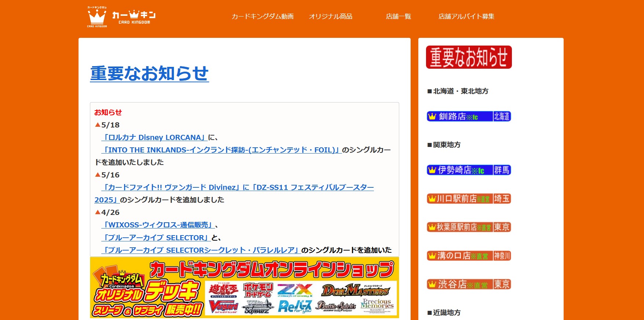Select 秋葉原駅前店 東京 store button
Screen dimensions: 644x320
coord(469,227)
